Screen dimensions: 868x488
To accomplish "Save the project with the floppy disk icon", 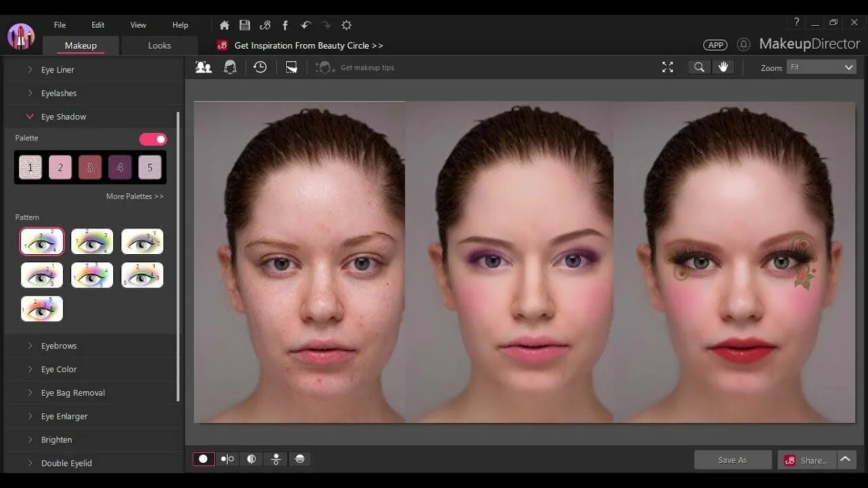I will pyautogui.click(x=245, y=25).
